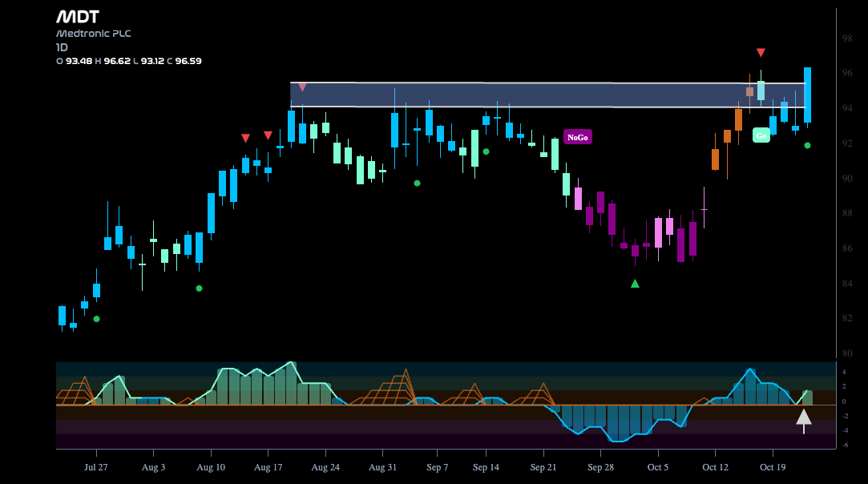868x484 pixels.
Task: Click the 88 price axis label
Action: click(847, 213)
